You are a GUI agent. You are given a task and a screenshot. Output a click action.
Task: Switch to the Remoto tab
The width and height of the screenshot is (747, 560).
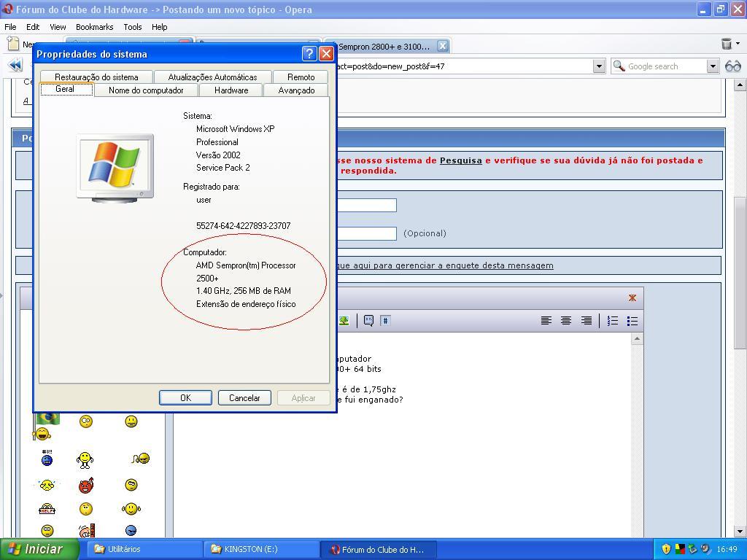[301, 77]
